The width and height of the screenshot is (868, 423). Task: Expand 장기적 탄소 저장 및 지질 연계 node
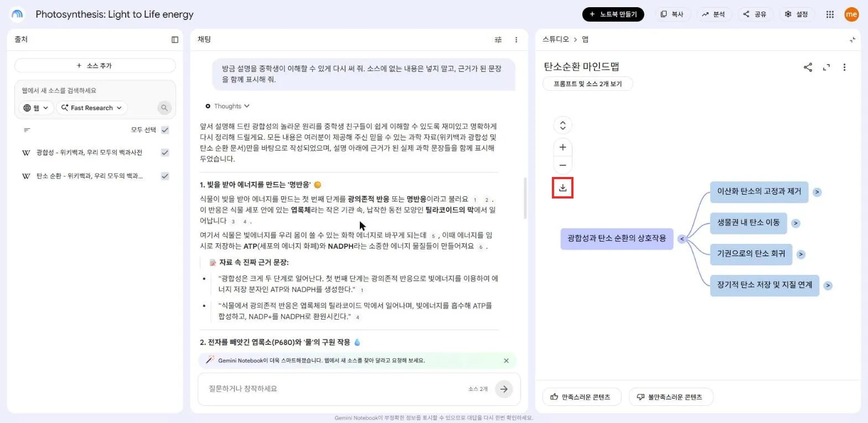828,285
